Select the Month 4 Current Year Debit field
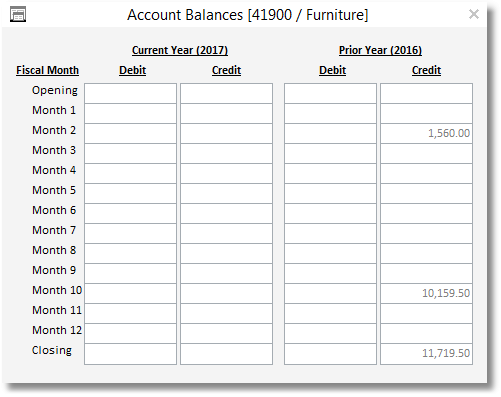 pos(130,173)
